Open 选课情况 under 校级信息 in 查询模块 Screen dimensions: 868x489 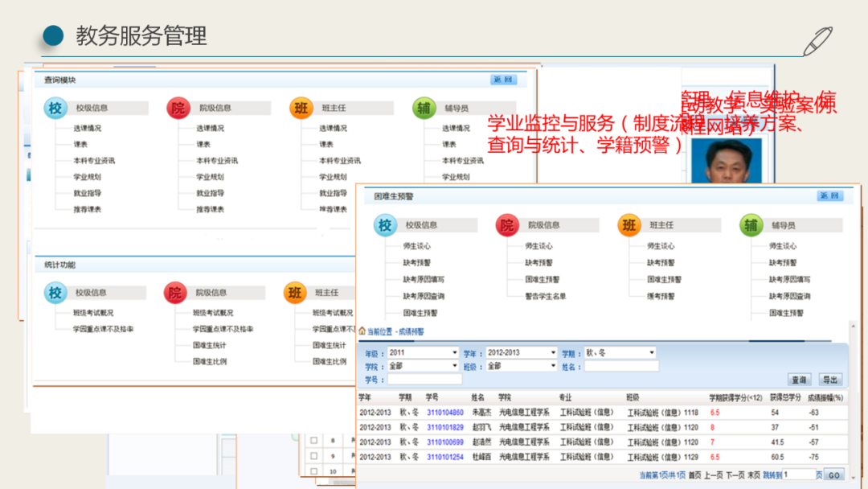click(88, 128)
